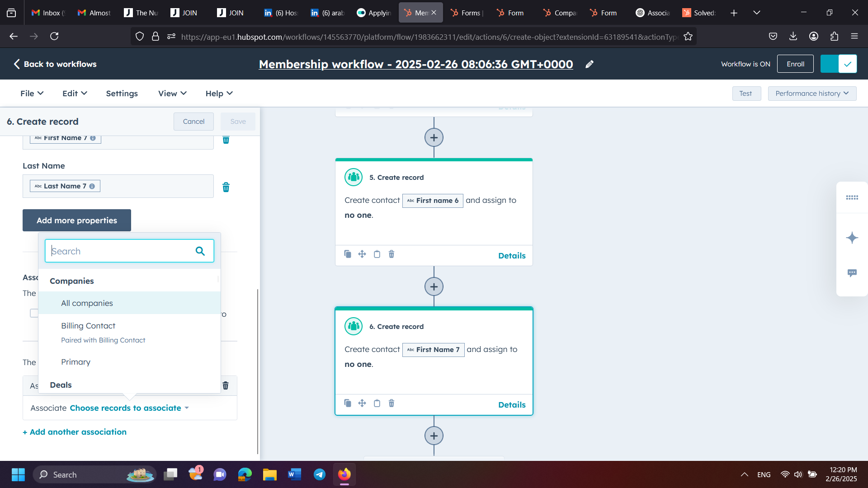Click the shield tracking protection icon
868x488 pixels.
click(139, 36)
